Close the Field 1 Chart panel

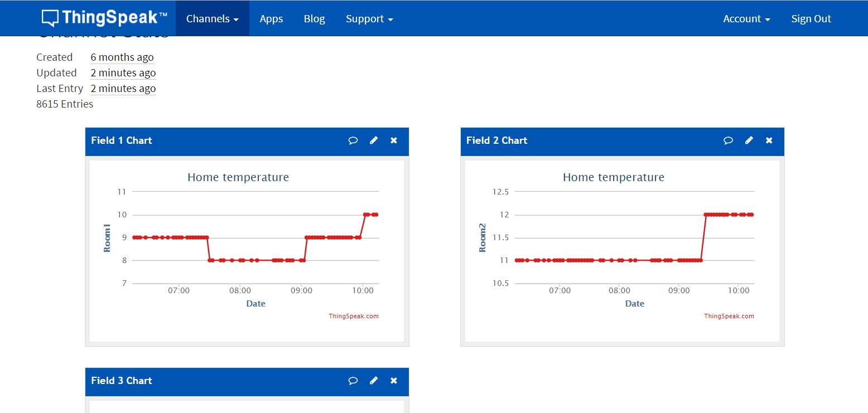click(394, 140)
